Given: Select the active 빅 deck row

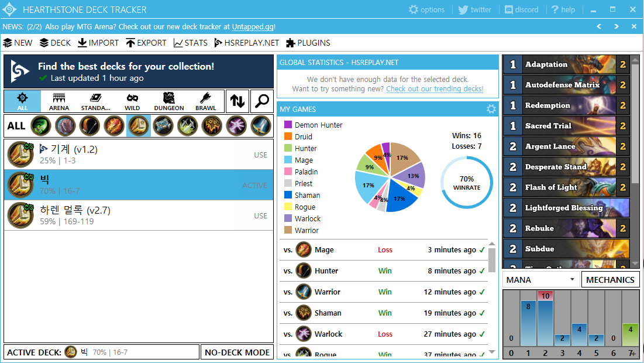Looking at the screenshot, I should pos(139,185).
